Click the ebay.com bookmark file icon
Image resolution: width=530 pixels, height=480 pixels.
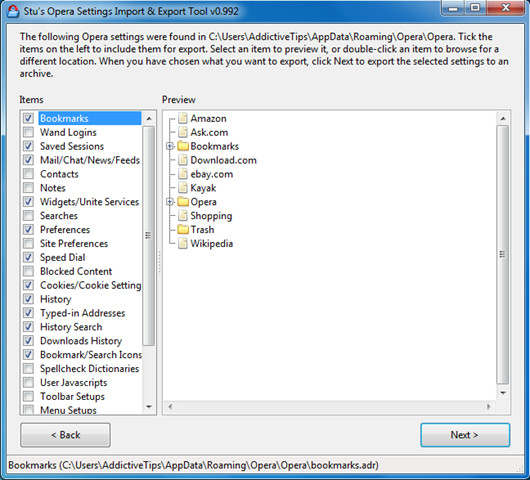(x=183, y=174)
